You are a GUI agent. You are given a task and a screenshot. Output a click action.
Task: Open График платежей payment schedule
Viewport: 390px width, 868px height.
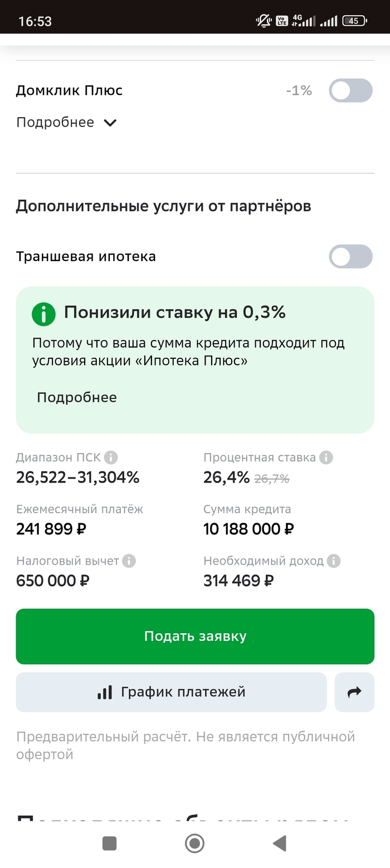pos(171,692)
